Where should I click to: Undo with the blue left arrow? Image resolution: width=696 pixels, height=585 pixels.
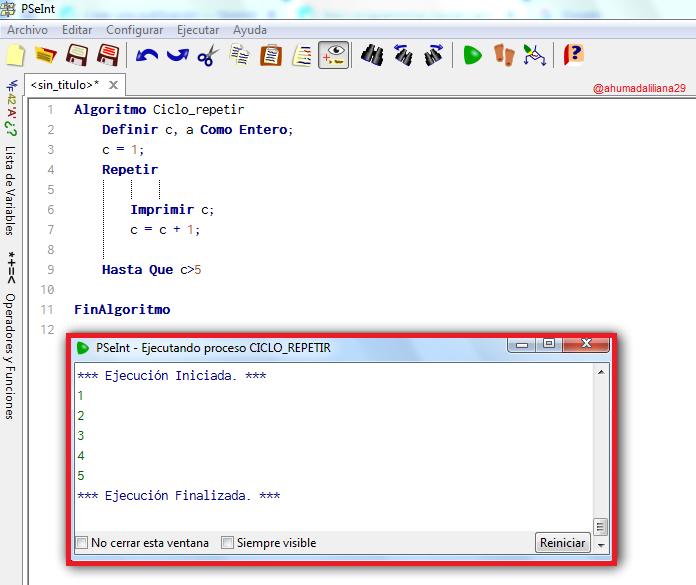(147, 56)
